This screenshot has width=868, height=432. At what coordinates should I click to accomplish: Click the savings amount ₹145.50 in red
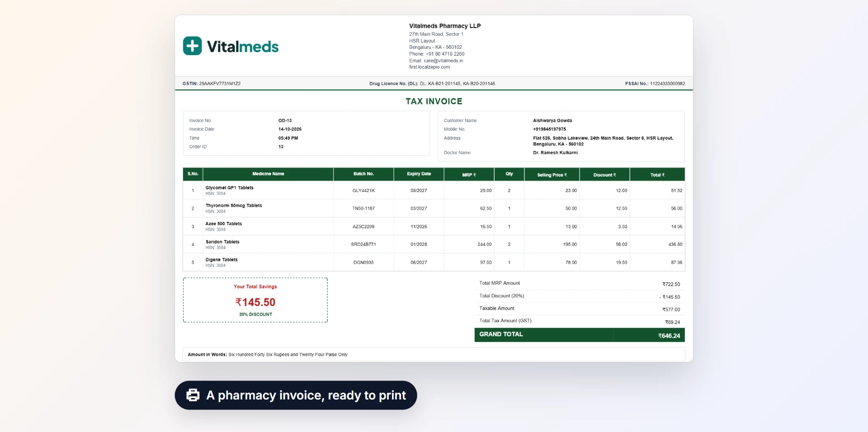tap(255, 302)
